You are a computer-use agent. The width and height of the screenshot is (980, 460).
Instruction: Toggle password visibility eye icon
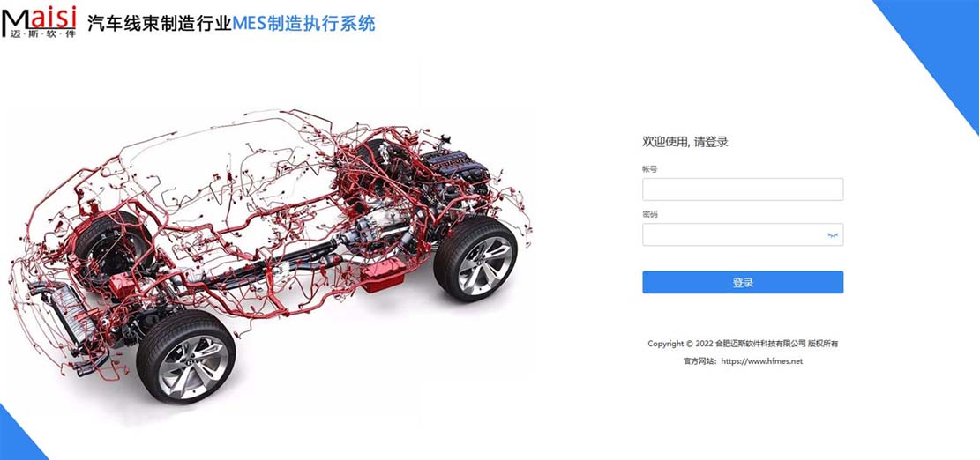[832, 235]
